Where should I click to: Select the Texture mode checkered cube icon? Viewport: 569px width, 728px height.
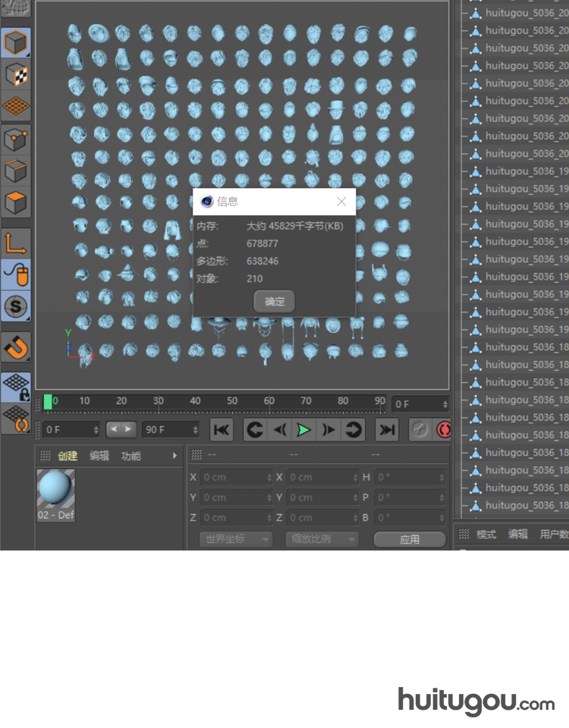click(x=16, y=74)
